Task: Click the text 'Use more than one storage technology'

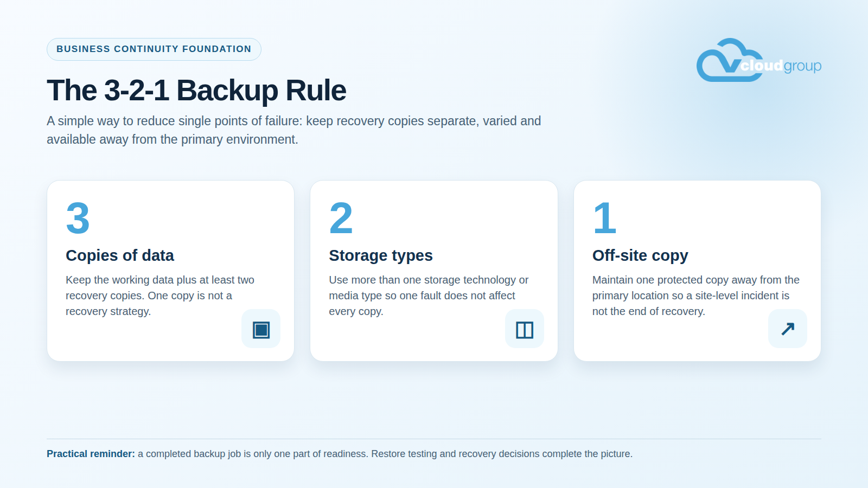Action: [423, 280]
